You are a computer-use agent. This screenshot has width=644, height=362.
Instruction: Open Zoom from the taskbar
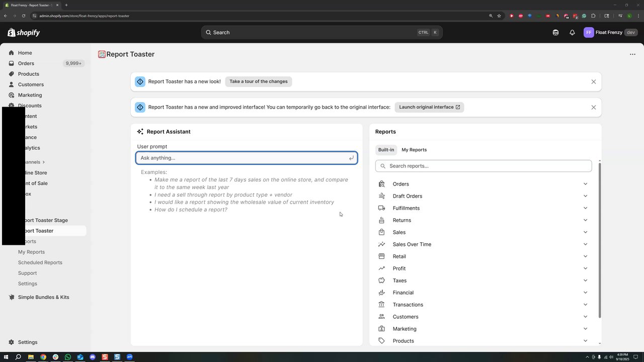coord(129,357)
